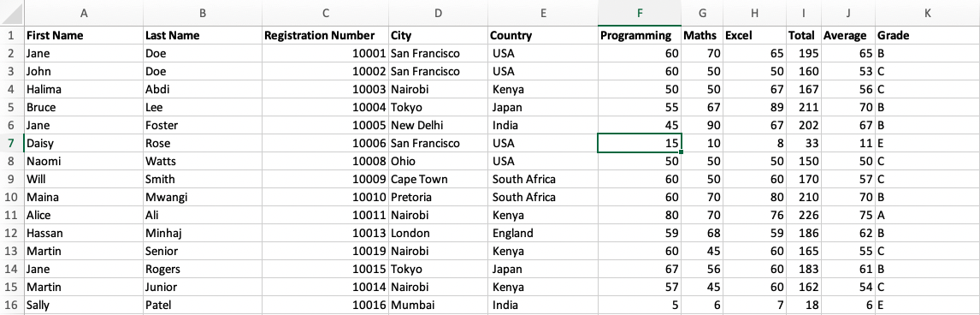The image size is (980, 315).
Task: Click registration number 10005
Action: [x=325, y=126]
